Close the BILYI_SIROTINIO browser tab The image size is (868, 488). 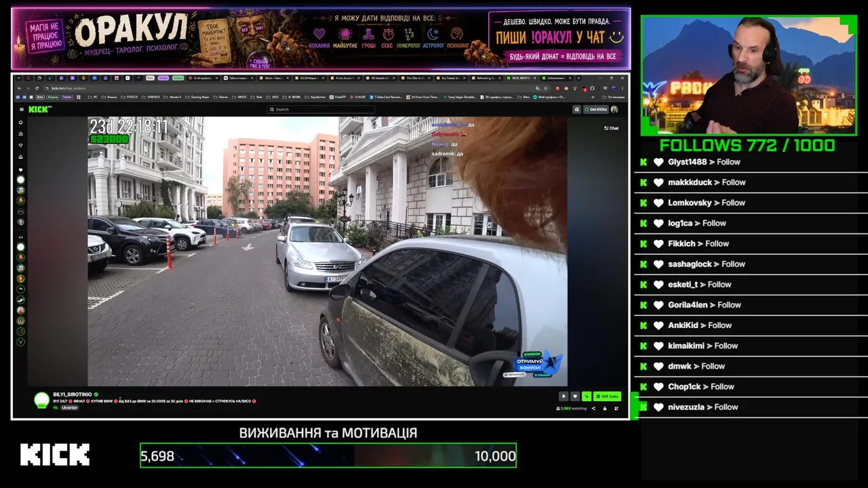click(x=536, y=78)
